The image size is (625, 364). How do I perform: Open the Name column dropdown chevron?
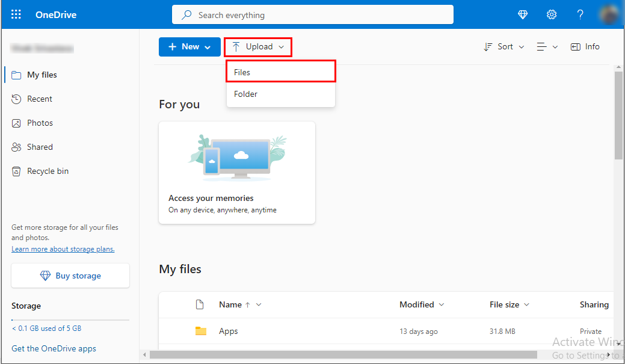click(259, 304)
